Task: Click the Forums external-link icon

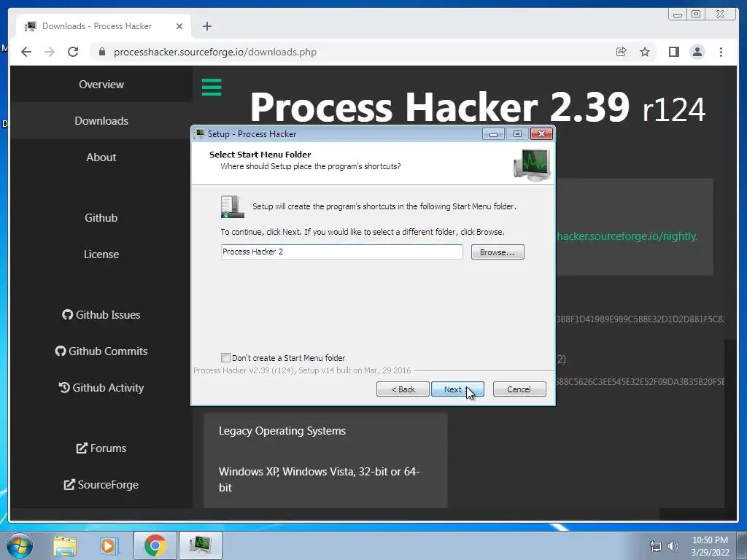Action: coord(82,448)
